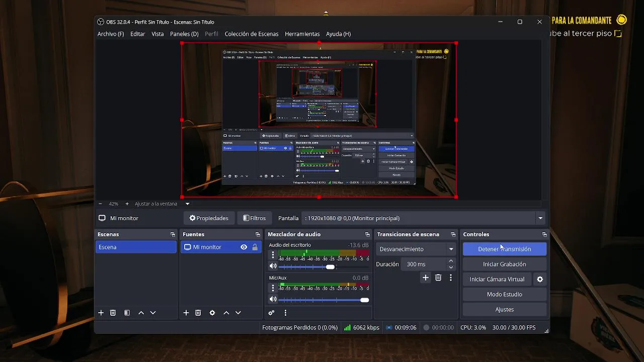Click the 42% preview zoom value
Screen dimensions: 644x362
click(113, 204)
